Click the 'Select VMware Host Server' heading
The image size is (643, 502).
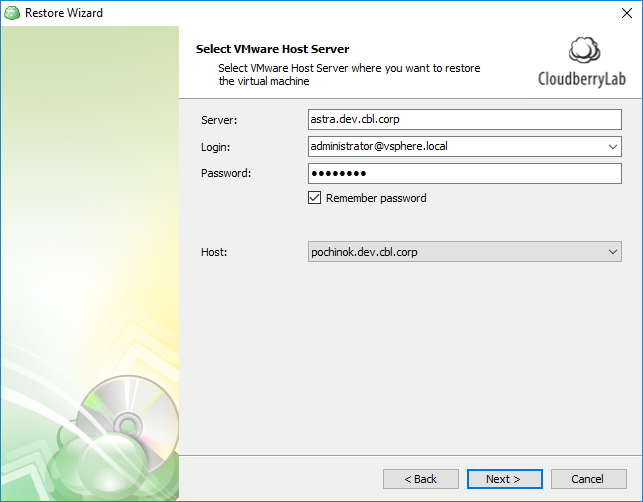272,49
